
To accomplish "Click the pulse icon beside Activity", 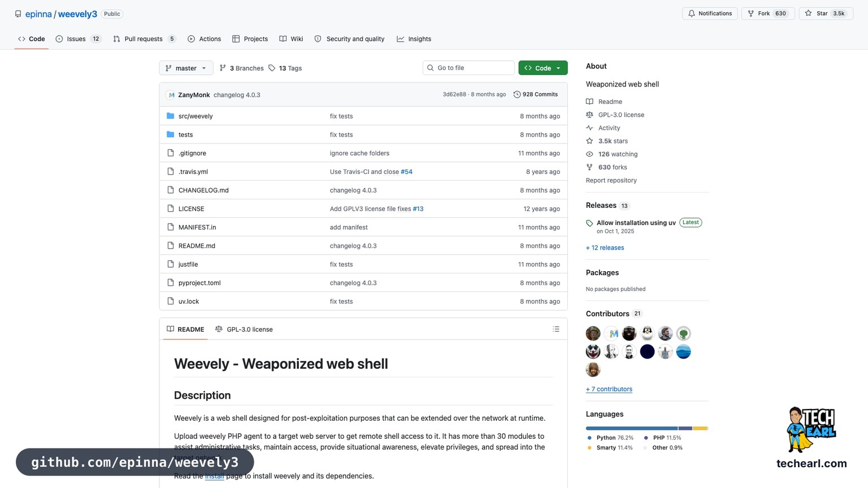I will 589,128.
